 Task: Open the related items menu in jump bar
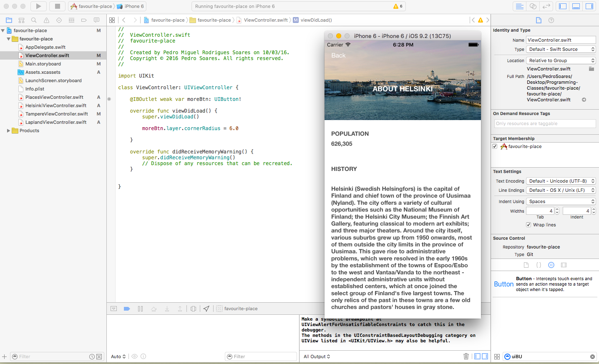coord(112,20)
